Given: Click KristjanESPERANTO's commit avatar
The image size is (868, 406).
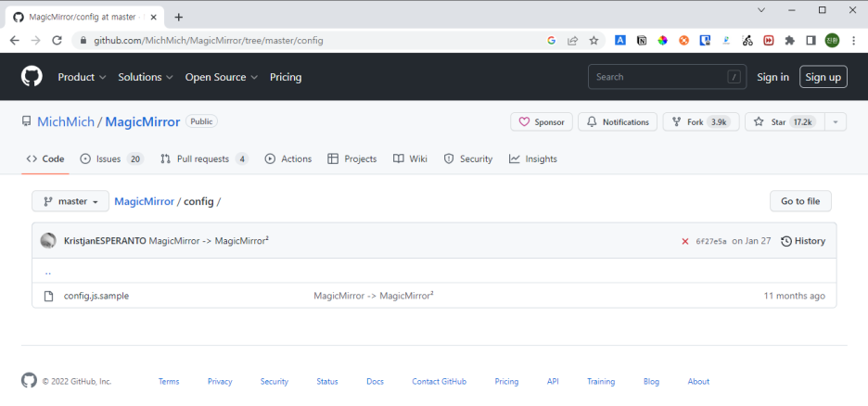Looking at the screenshot, I should point(48,241).
